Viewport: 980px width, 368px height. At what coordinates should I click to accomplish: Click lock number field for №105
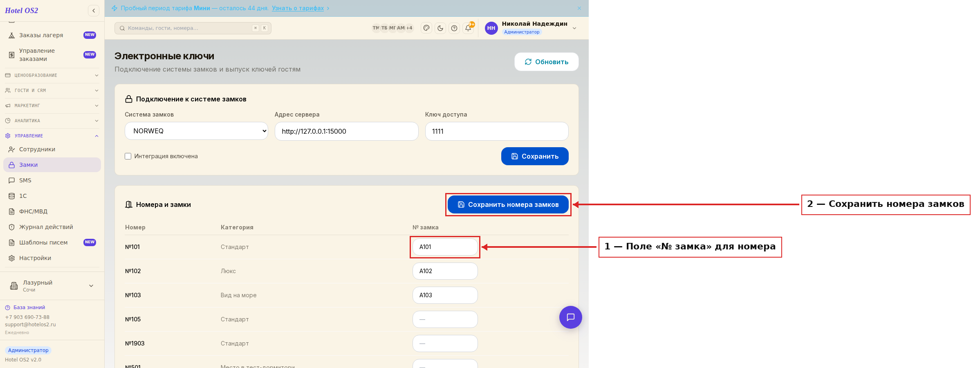(x=445, y=319)
